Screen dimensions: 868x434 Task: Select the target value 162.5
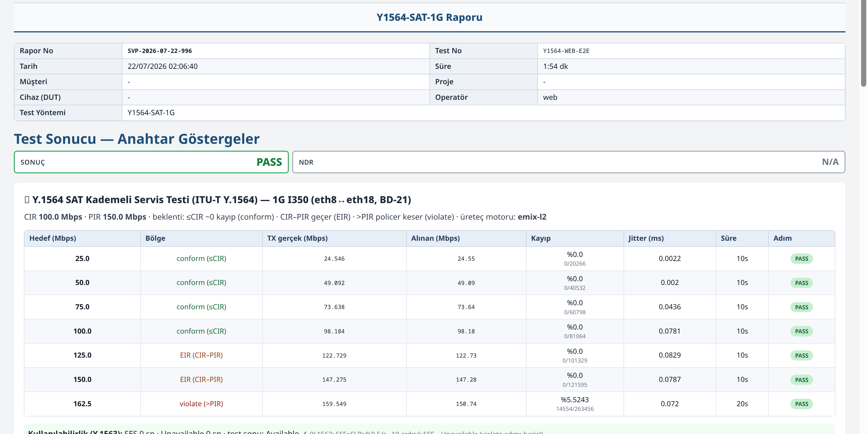[x=82, y=404]
